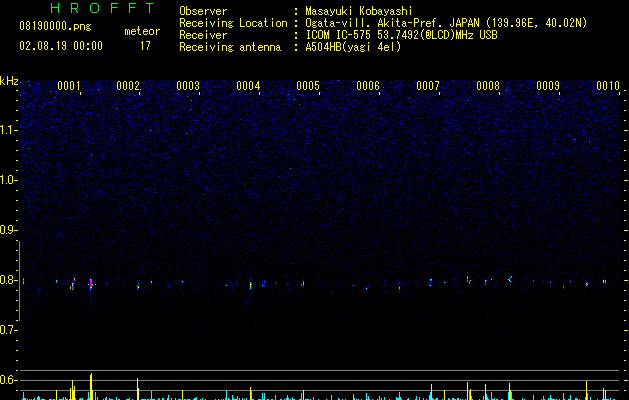Click the 0.9 kHz axis label
This screenshot has height=400, width=629.
[x=9, y=230]
